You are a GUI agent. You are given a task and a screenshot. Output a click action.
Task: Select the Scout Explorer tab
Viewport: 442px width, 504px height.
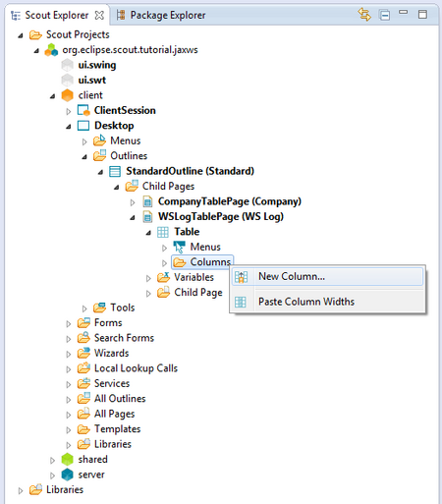tap(57, 15)
